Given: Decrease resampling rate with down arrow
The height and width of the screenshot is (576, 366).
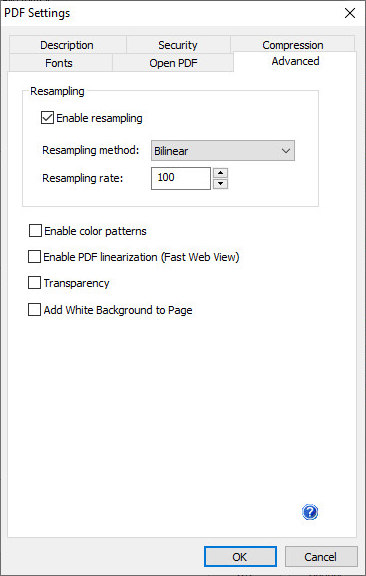Looking at the screenshot, I should (x=220, y=184).
